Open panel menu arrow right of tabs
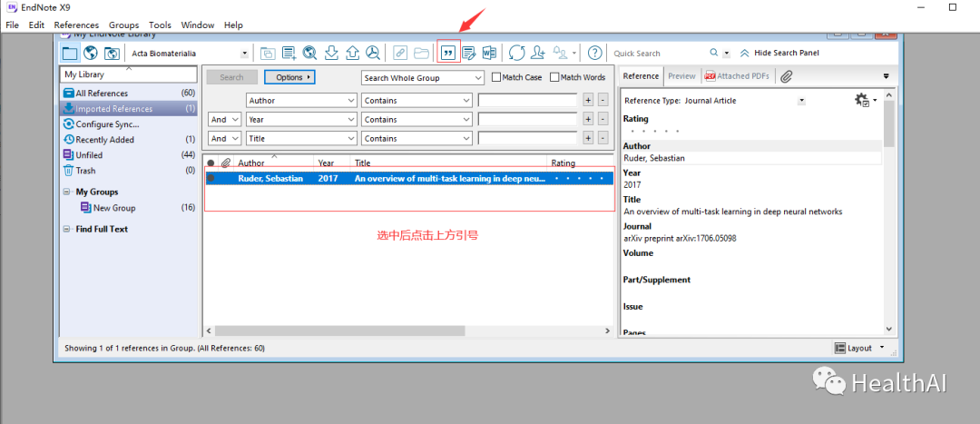Screen dimensions: 980x424 pos(886,76)
